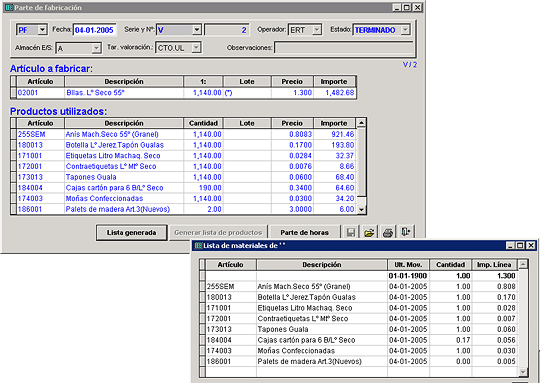
Task: Click the printer icon
Action: [x=388, y=232]
